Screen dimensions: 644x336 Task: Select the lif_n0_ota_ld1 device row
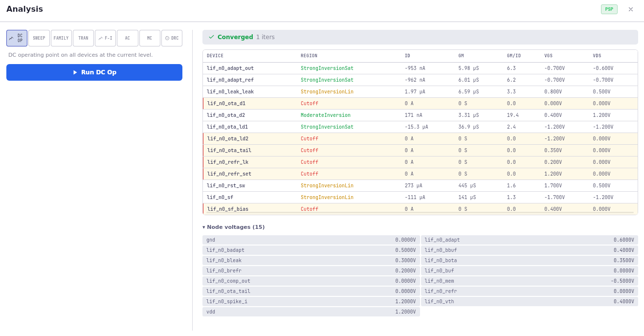point(420,127)
